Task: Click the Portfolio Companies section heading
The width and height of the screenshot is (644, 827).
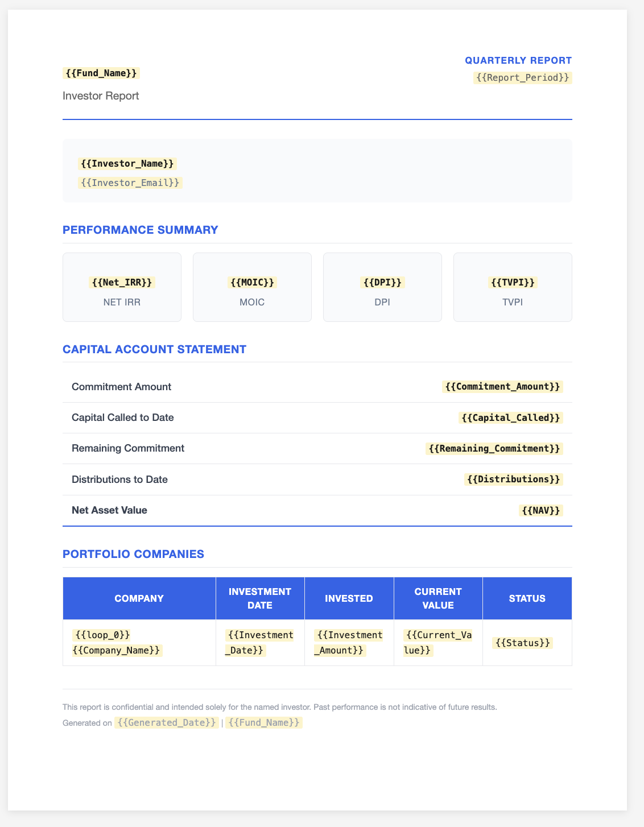Action: coord(133,554)
